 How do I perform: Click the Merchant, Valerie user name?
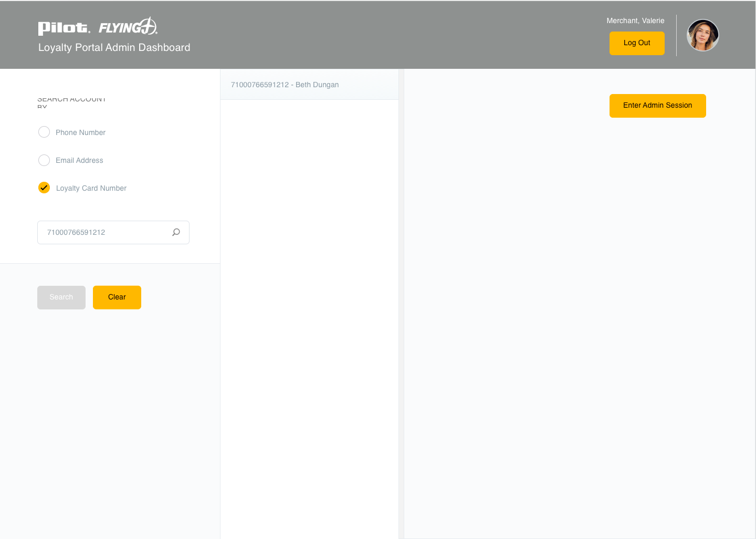(635, 21)
